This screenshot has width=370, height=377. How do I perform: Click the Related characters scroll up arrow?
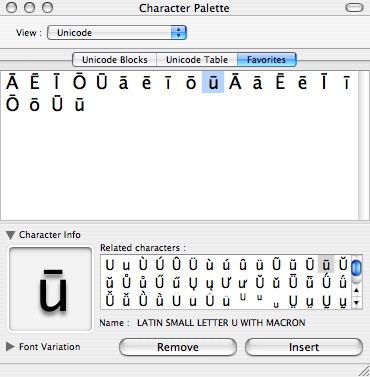[357, 290]
